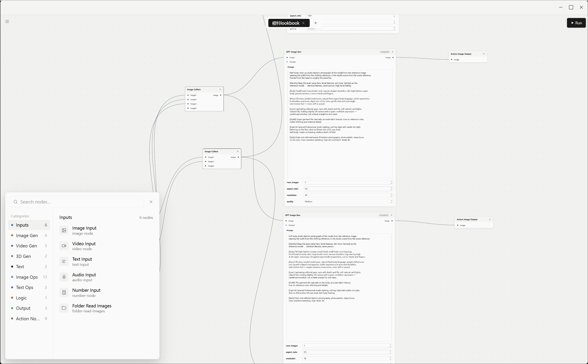Open the 16:9 aspect_ratio dropdown at top
The height and width of the screenshot is (364, 588).
point(351,16)
